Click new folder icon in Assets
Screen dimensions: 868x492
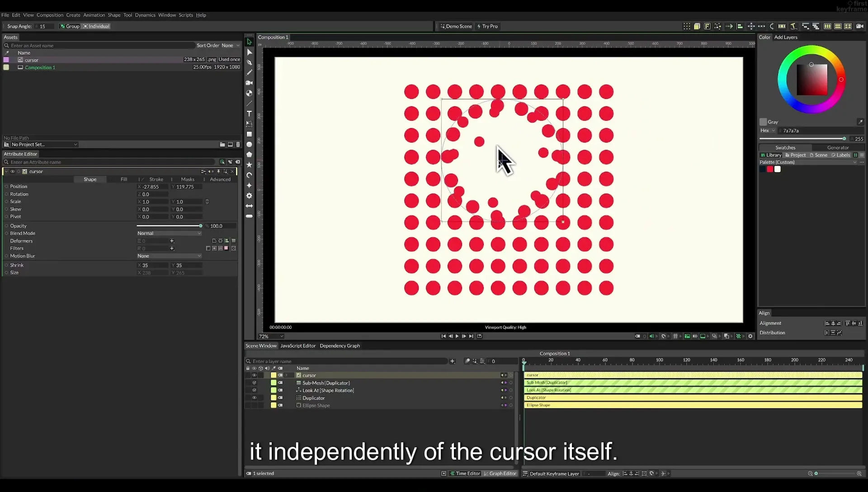pos(222,144)
